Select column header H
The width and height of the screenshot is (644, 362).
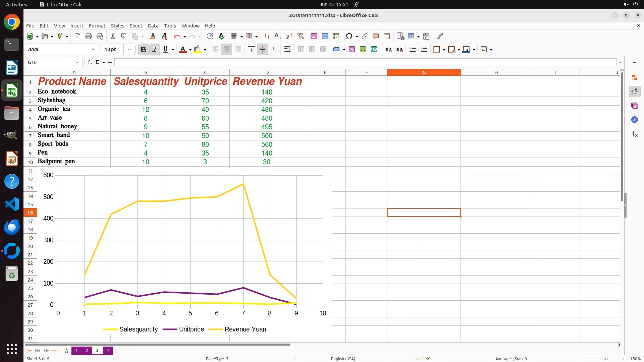point(496,72)
